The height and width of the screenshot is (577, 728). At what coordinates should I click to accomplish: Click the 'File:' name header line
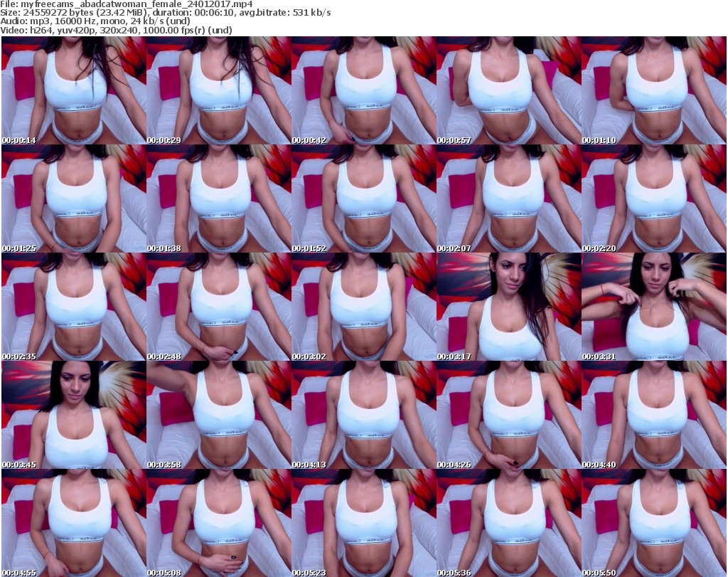coord(127,4)
